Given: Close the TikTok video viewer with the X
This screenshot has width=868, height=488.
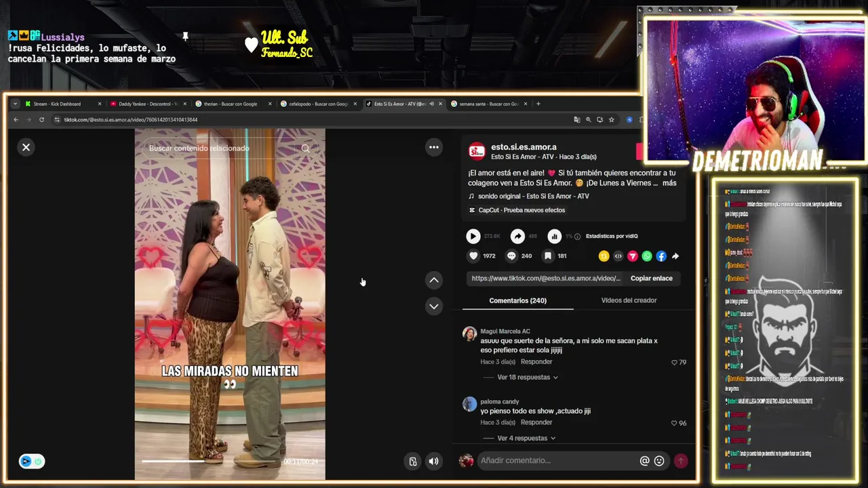Looking at the screenshot, I should (x=26, y=147).
